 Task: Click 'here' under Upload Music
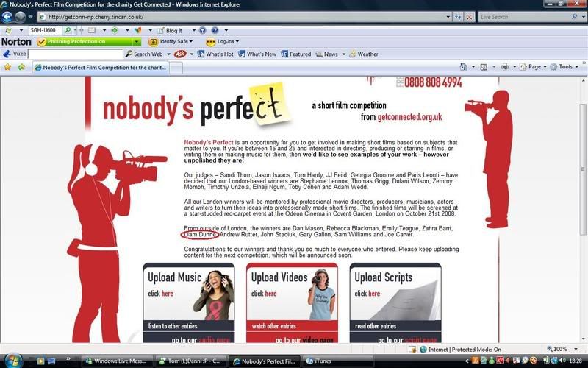click(x=168, y=294)
